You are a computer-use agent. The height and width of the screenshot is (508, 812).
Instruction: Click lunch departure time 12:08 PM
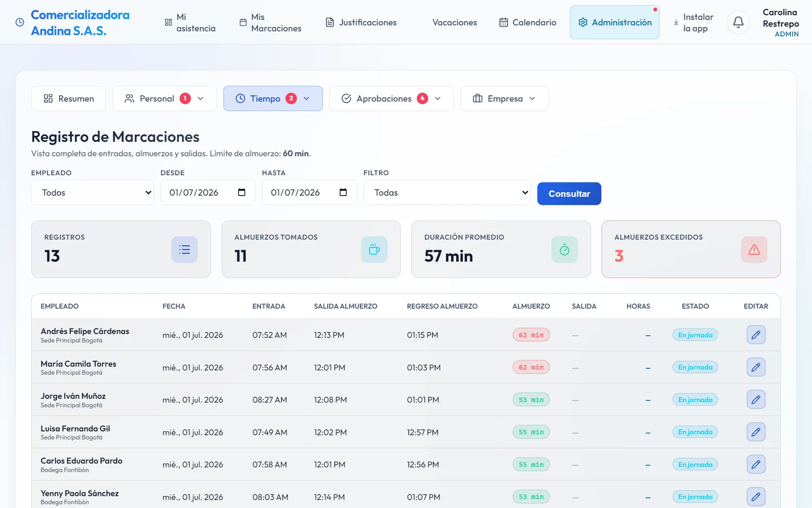click(330, 400)
